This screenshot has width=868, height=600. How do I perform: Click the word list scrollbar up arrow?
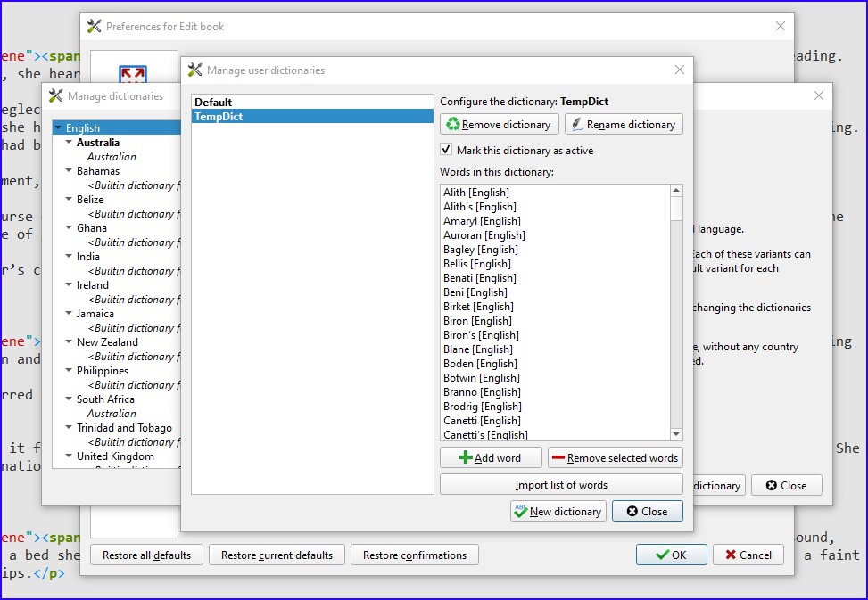[676, 190]
